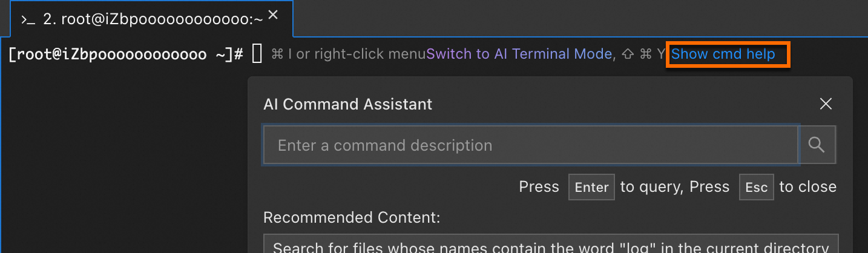Click the AI Command Assistant title

click(348, 104)
